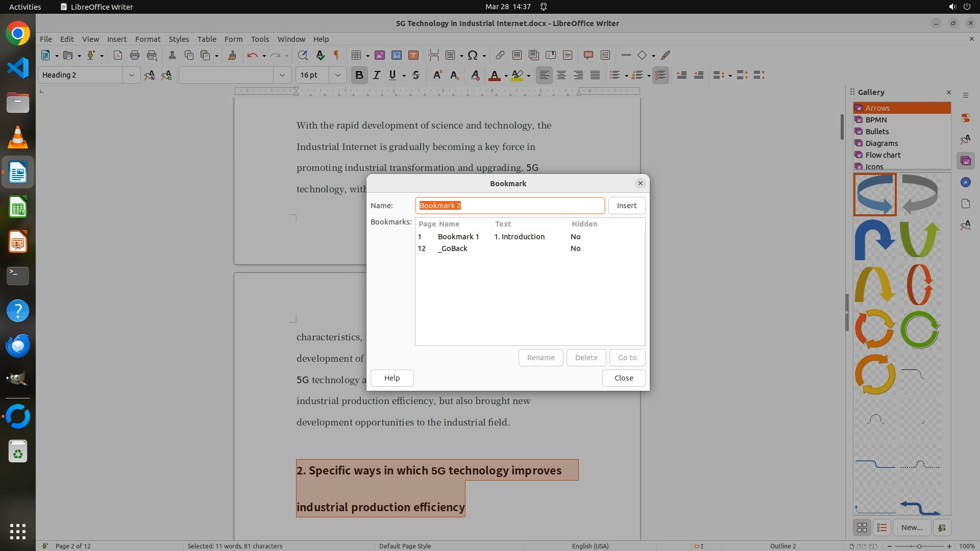Switch Gallery to detailed list view
Screen dimensions: 980x551
click(882, 528)
